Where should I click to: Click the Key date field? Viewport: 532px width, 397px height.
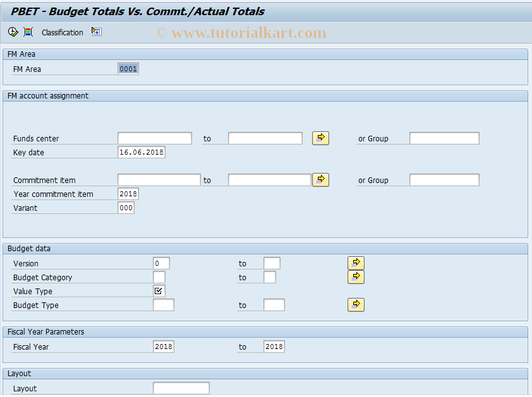[142, 152]
